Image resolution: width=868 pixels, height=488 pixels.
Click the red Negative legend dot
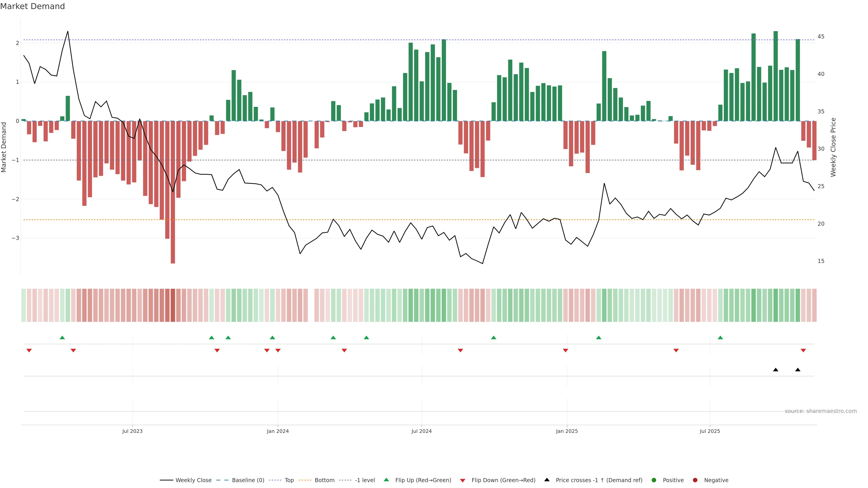coord(695,480)
